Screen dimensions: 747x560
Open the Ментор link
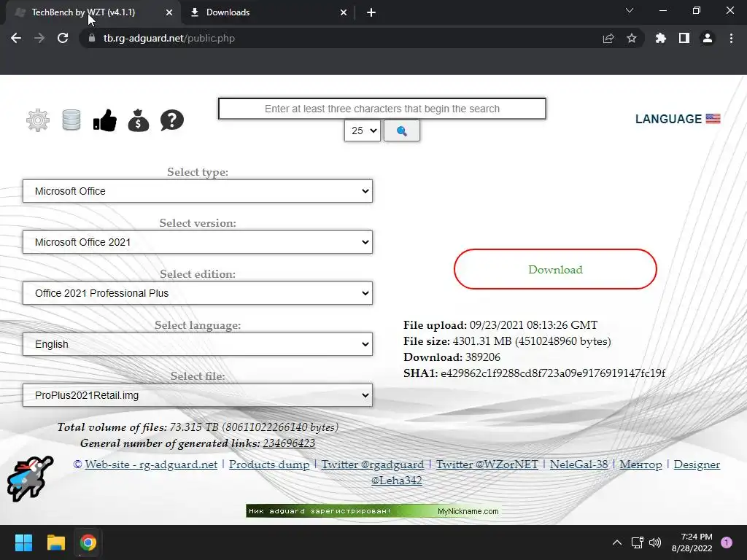click(640, 464)
